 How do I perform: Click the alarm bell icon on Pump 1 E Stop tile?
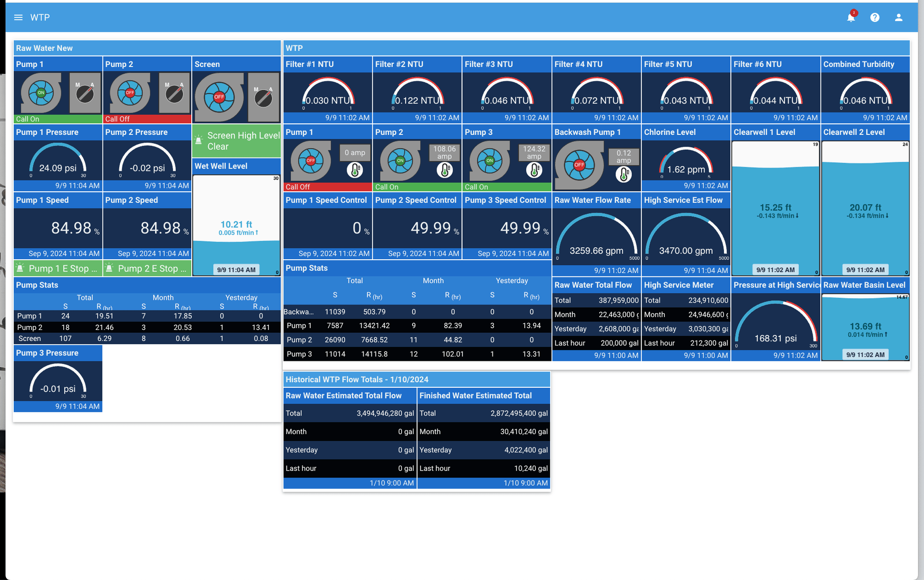(19, 268)
